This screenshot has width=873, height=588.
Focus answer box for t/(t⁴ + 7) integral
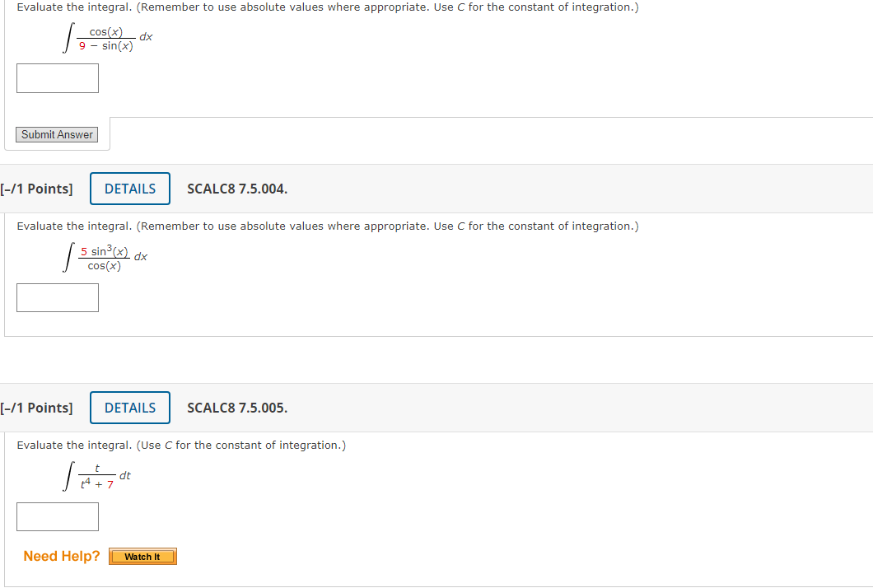click(58, 516)
